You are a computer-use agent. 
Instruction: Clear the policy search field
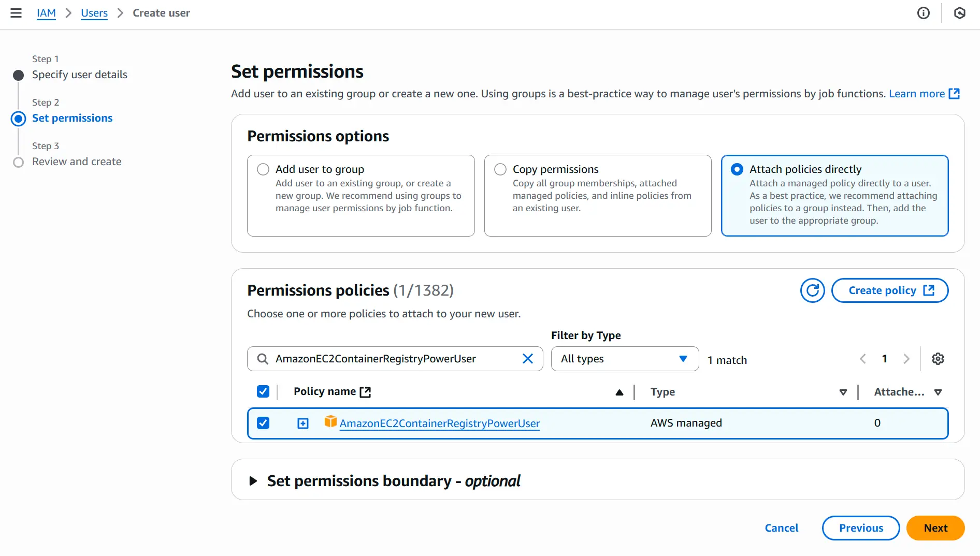pos(527,359)
